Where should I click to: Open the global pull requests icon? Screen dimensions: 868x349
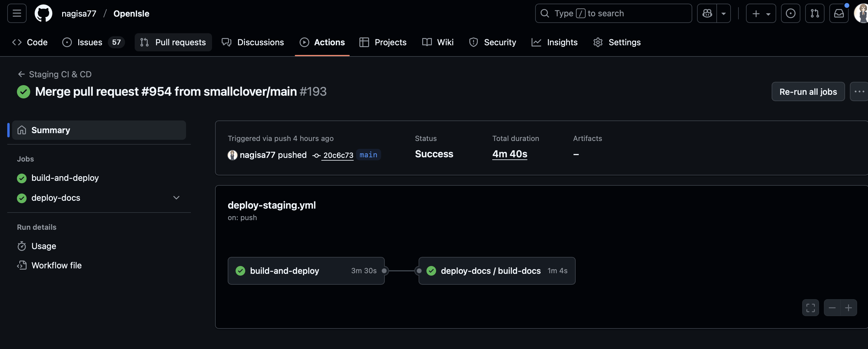[815, 14]
